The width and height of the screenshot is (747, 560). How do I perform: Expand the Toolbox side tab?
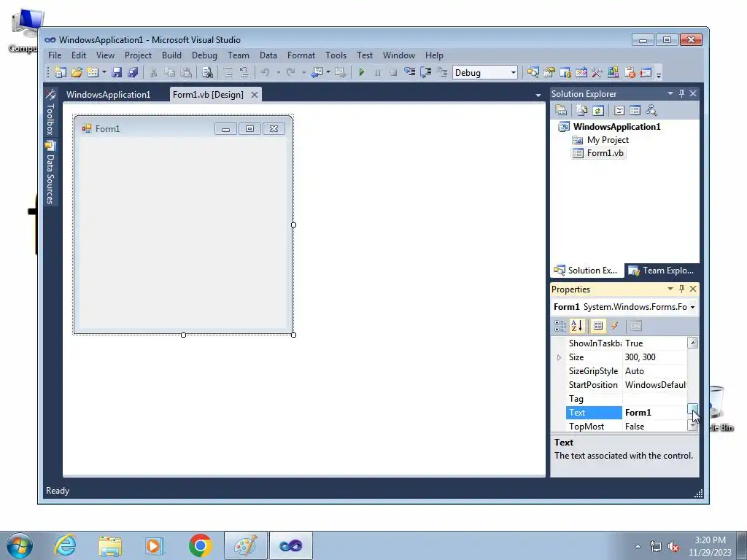[50, 112]
